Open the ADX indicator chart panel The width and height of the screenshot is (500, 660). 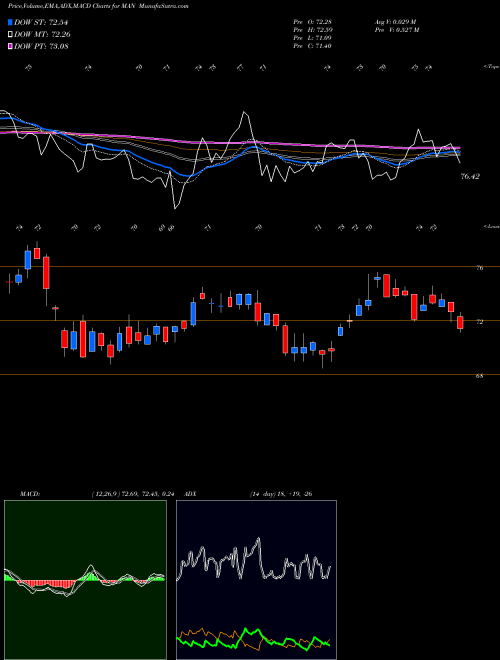pos(256,580)
